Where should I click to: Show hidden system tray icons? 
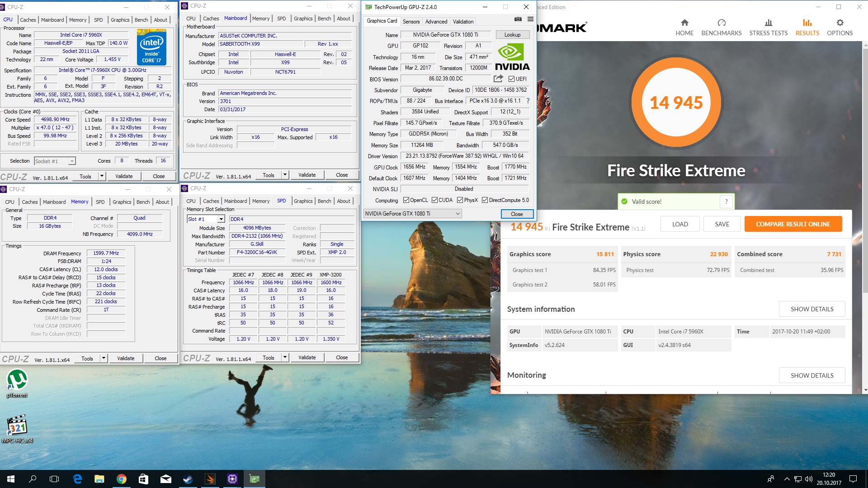(x=787, y=479)
